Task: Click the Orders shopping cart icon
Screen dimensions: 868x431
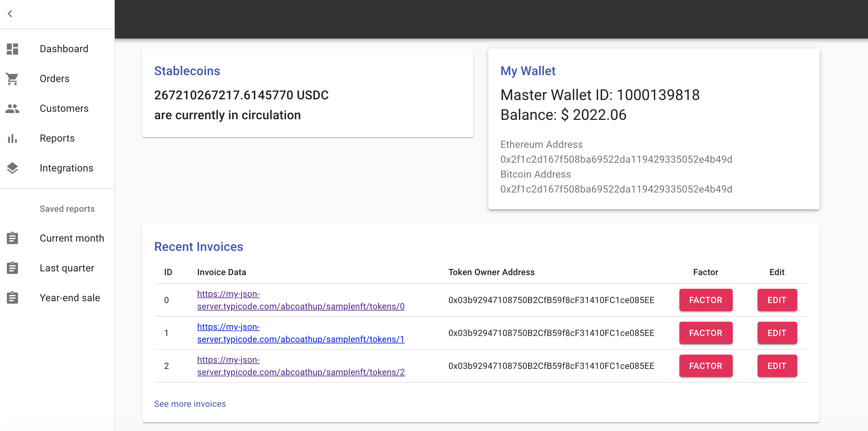Action: tap(12, 79)
